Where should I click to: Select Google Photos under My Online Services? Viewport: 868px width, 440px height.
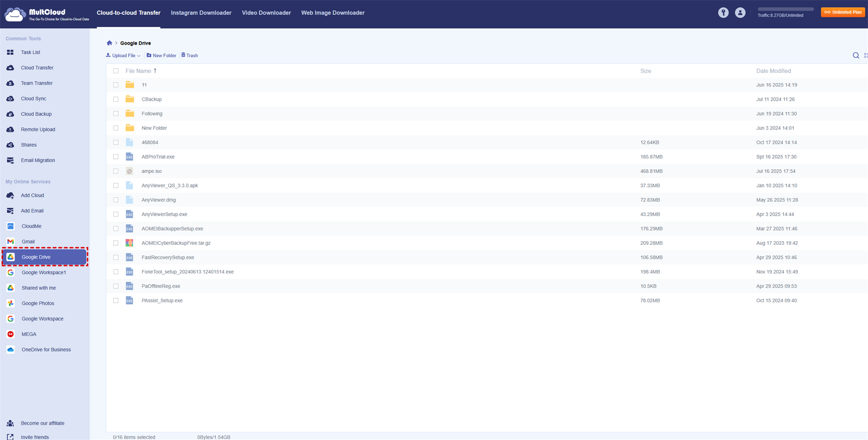(38, 303)
